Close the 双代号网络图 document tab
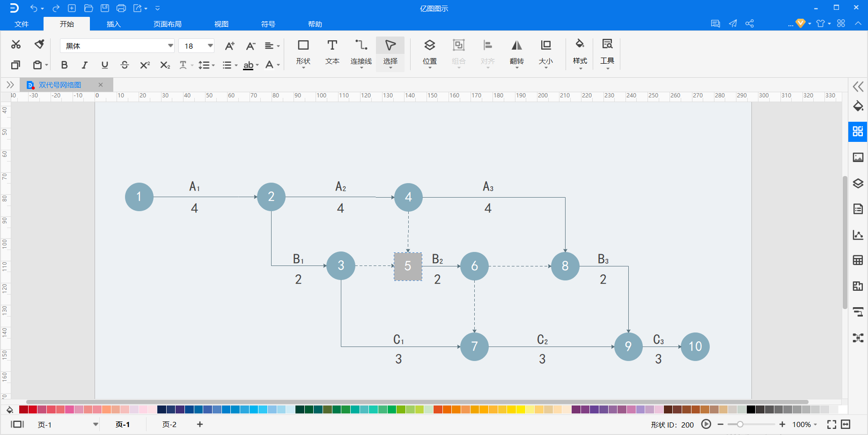The width and height of the screenshot is (868, 435). click(101, 85)
